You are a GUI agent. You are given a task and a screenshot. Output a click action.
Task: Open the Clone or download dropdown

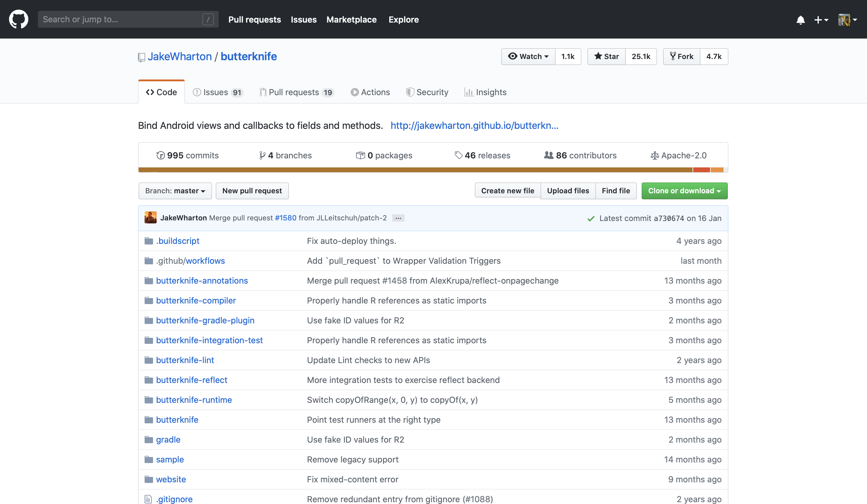pyautogui.click(x=684, y=191)
